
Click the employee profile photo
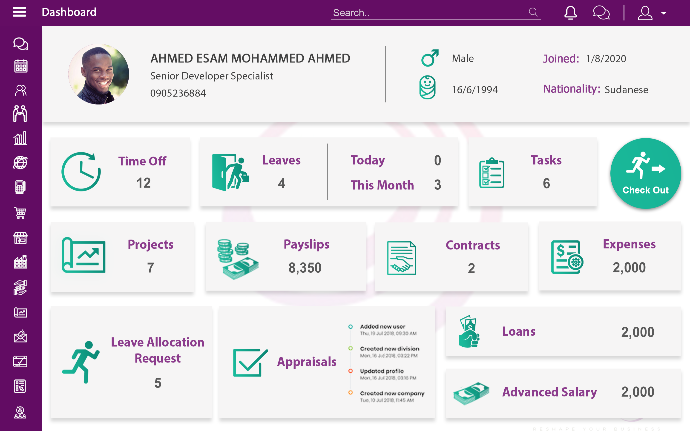tap(99, 75)
